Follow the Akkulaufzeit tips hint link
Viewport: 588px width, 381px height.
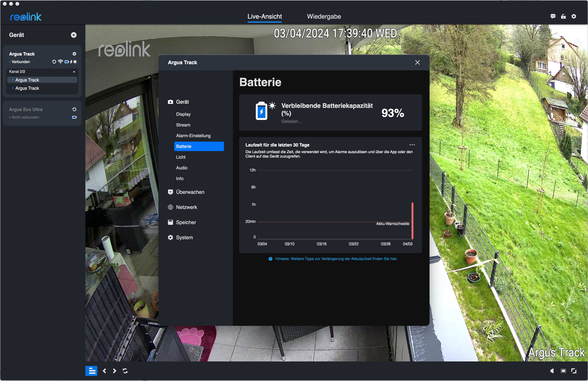coord(336,259)
